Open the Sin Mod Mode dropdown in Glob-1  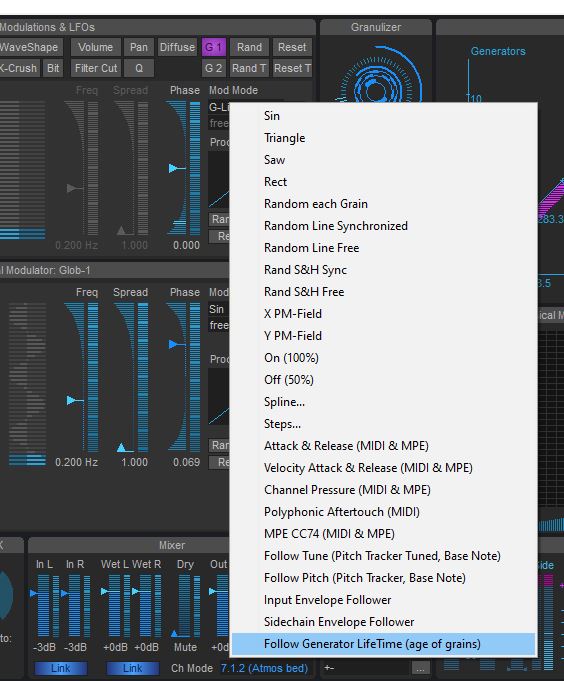[x=218, y=309]
